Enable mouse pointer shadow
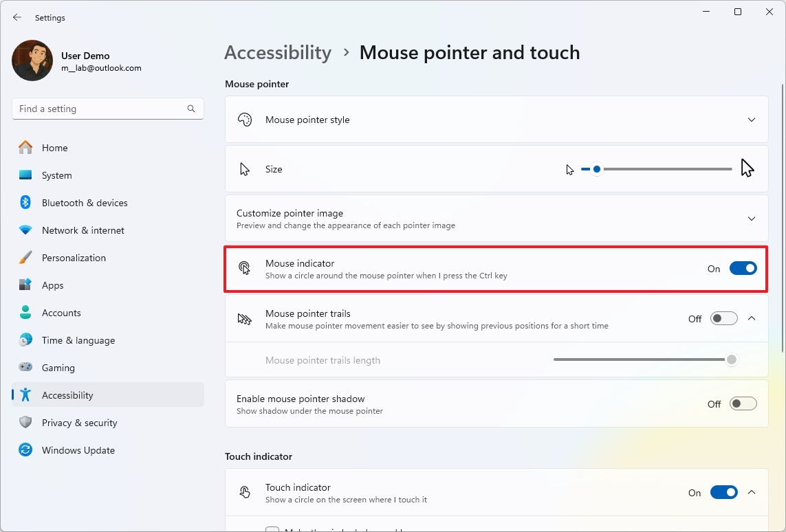This screenshot has width=786, height=532. coord(743,403)
